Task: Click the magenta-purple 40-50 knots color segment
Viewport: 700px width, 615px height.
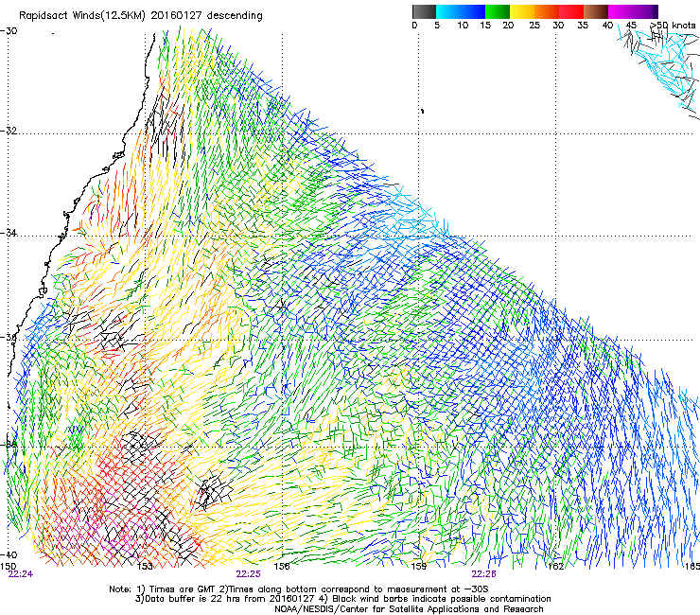Action: click(x=633, y=11)
